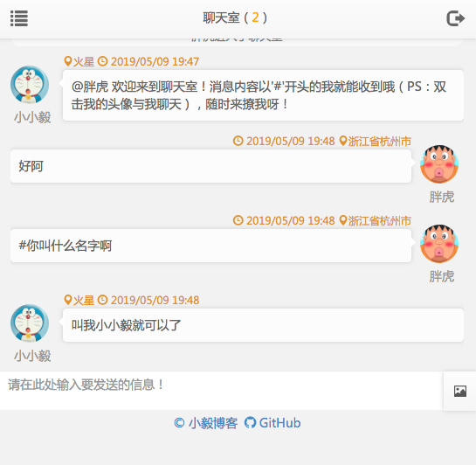Open the hamburger list menu icon
476x465 pixels.
click(x=19, y=18)
